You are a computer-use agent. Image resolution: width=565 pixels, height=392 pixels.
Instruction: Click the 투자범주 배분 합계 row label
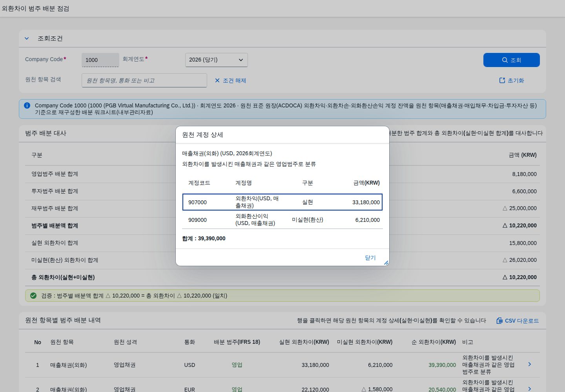click(55, 191)
